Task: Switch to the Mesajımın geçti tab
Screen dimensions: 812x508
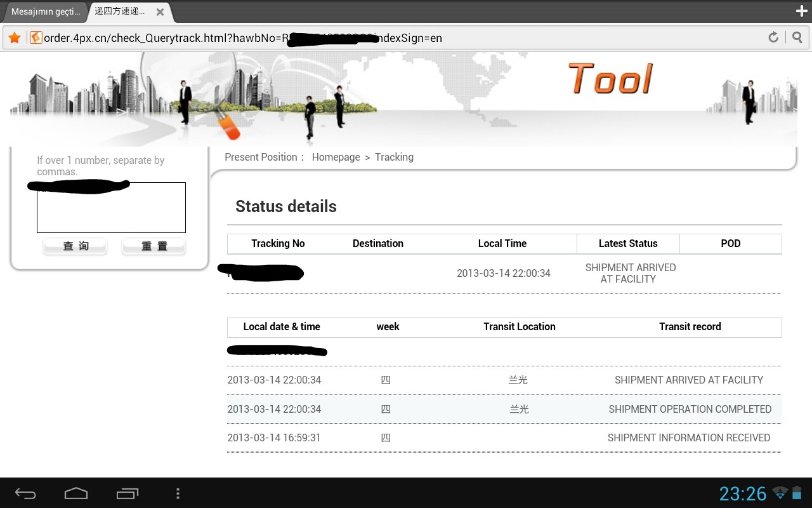Action: click(46, 11)
